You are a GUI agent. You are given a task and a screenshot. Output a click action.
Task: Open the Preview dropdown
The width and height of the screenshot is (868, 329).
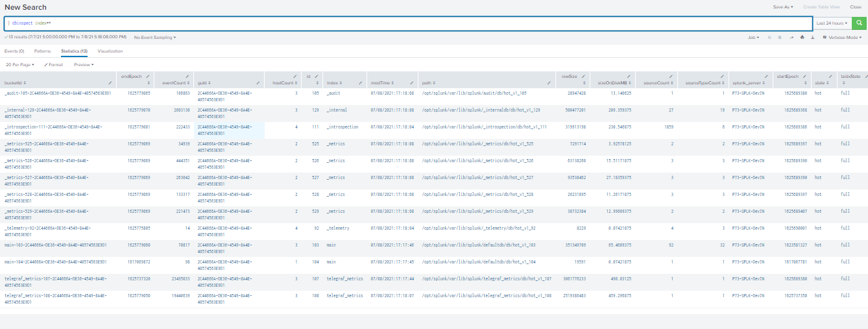point(84,65)
